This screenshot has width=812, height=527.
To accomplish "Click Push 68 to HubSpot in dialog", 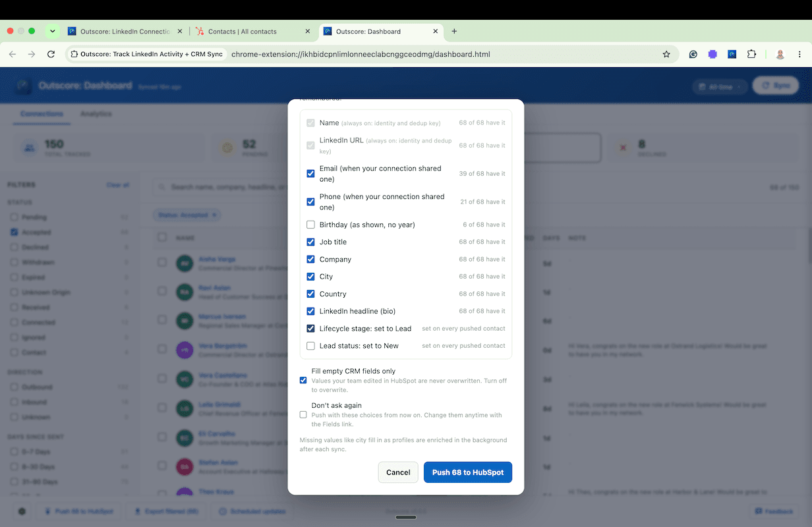I will click(x=468, y=472).
